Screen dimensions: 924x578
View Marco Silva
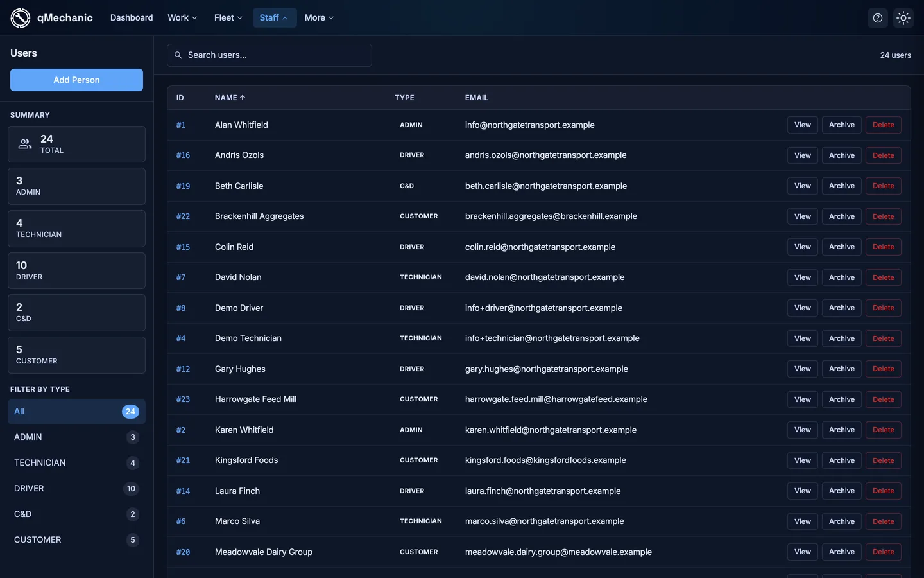[x=803, y=521]
